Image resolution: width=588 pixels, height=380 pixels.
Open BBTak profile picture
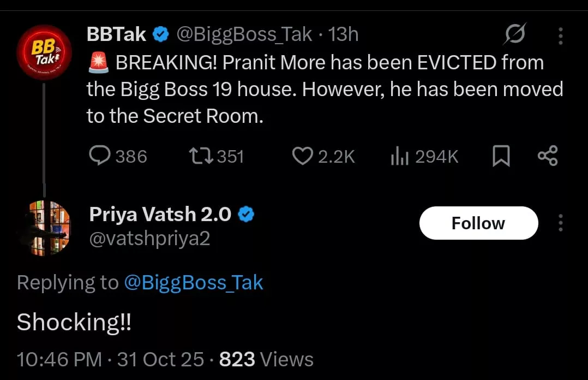point(43,53)
